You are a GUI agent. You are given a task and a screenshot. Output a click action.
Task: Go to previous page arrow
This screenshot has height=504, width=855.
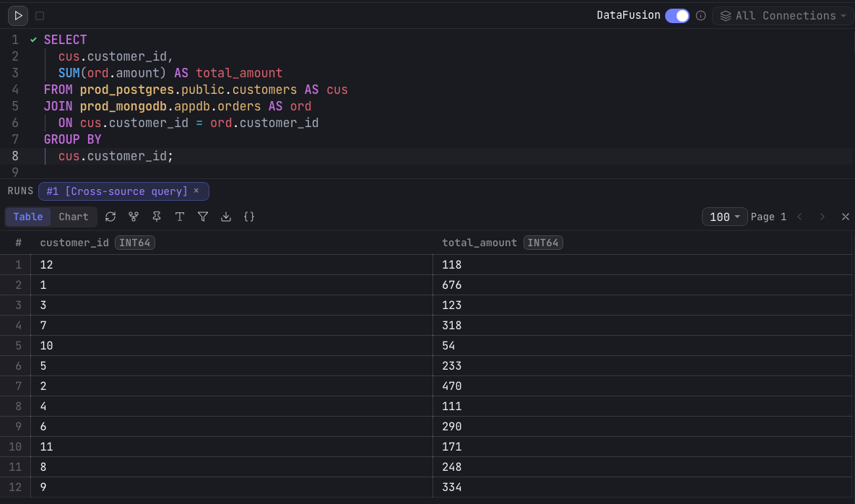pyautogui.click(x=800, y=217)
